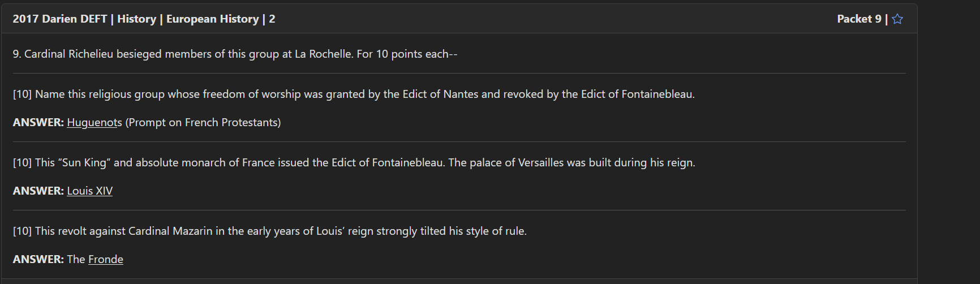Click the "History" category in the header
The width and height of the screenshot is (980, 284).
(x=136, y=19)
